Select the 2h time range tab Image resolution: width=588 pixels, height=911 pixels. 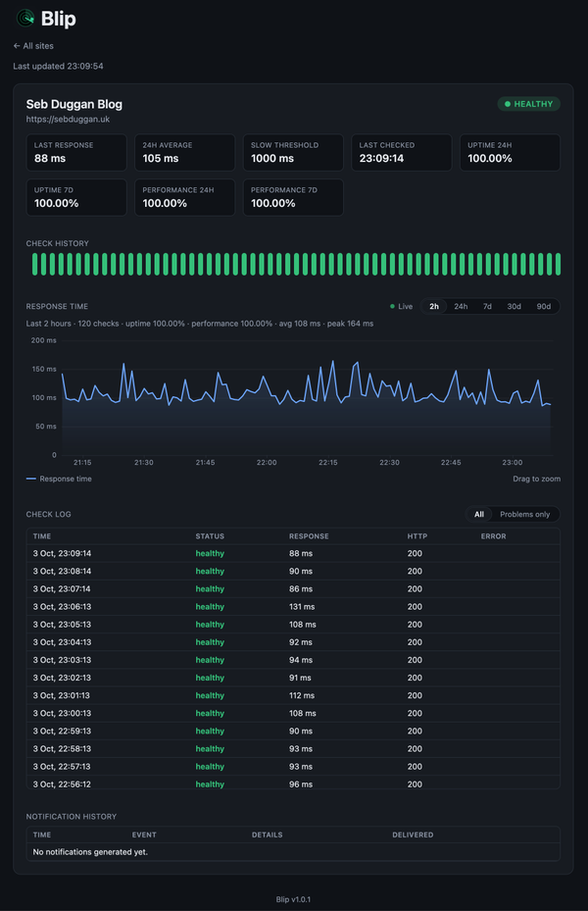(x=434, y=306)
